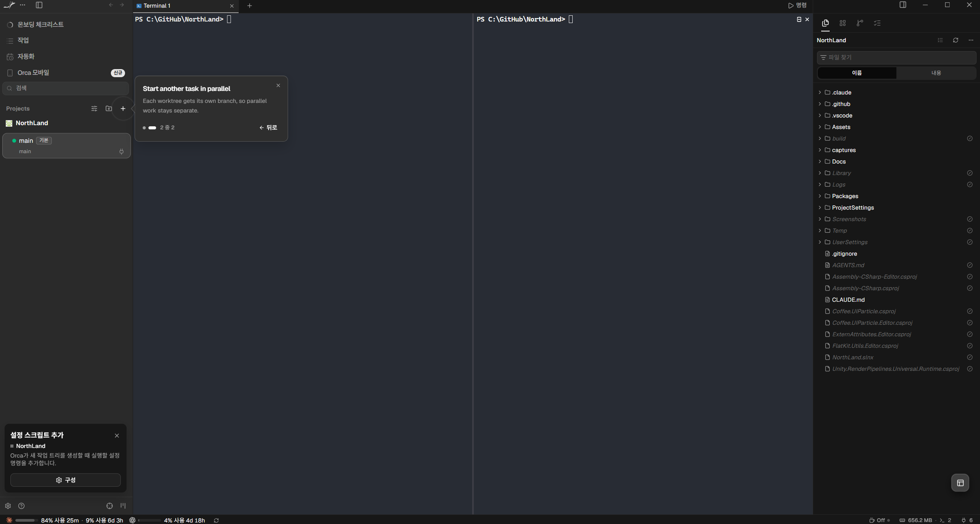Click the 구성 button
Viewport: 980px width, 524px height.
[x=66, y=480]
